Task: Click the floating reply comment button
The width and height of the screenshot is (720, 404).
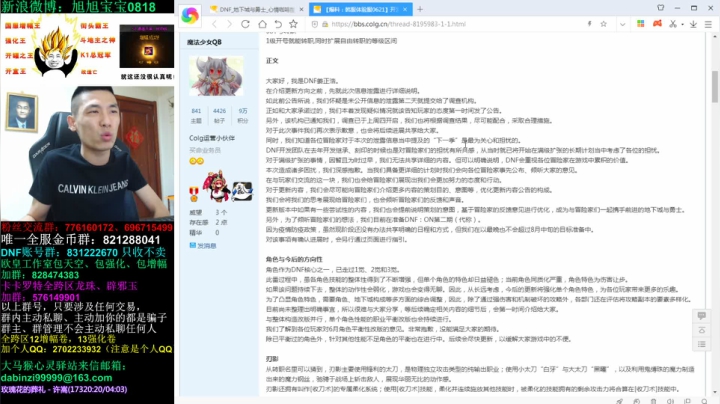Action: pyautogui.click(x=702, y=316)
